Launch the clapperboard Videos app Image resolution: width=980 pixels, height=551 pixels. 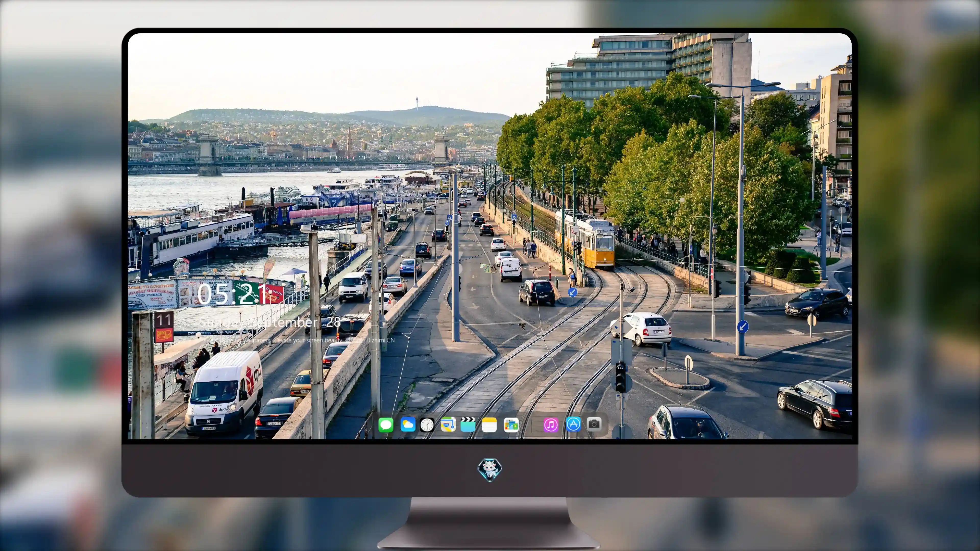(468, 424)
